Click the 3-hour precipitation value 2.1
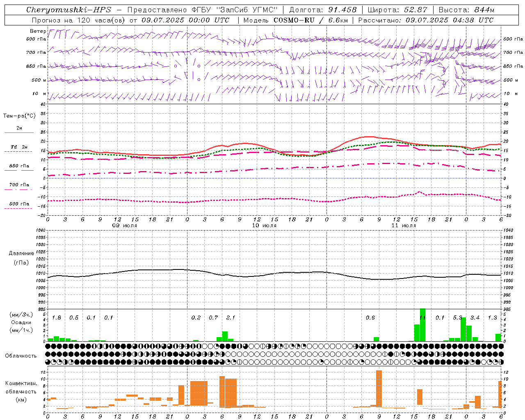Screen dimensions: 525x420 231,318
